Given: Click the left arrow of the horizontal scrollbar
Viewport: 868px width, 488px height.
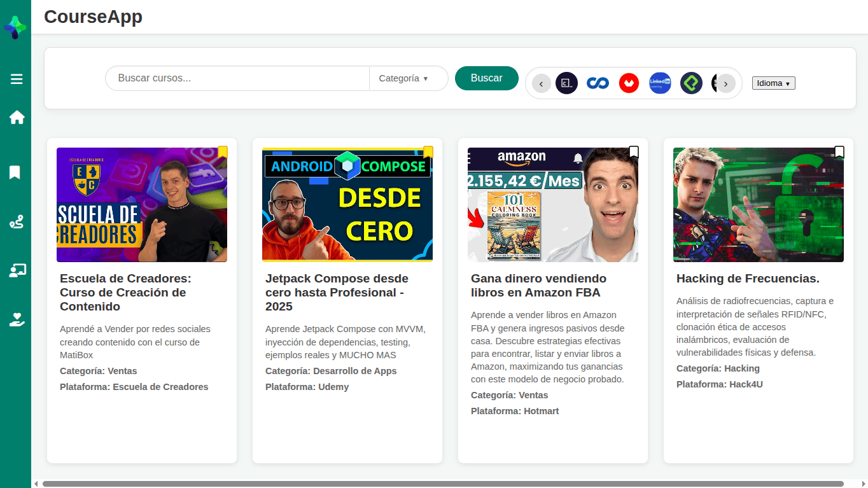Looking at the screenshot, I should click(x=36, y=484).
